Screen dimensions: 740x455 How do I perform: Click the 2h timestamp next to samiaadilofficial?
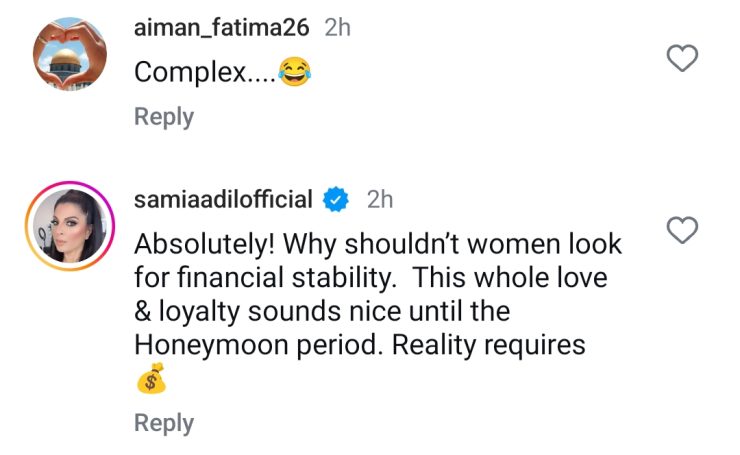click(x=381, y=200)
